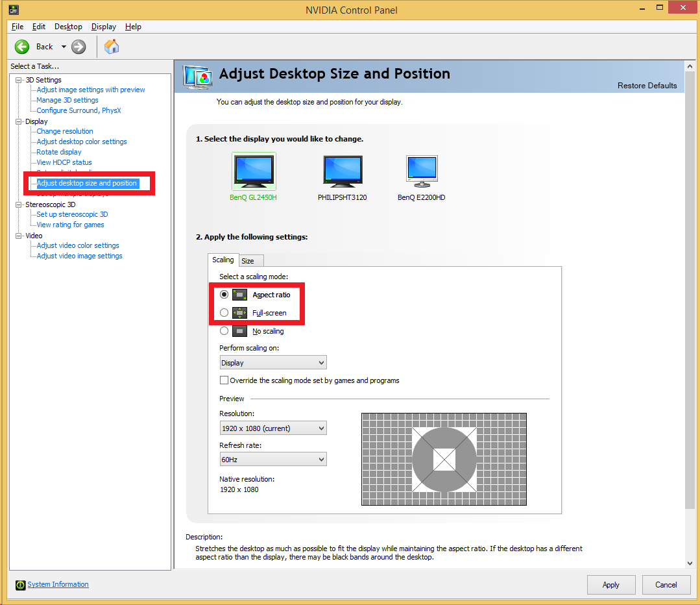Select the PHILIPSHT3120 display icon

pyautogui.click(x=343, y=171)
